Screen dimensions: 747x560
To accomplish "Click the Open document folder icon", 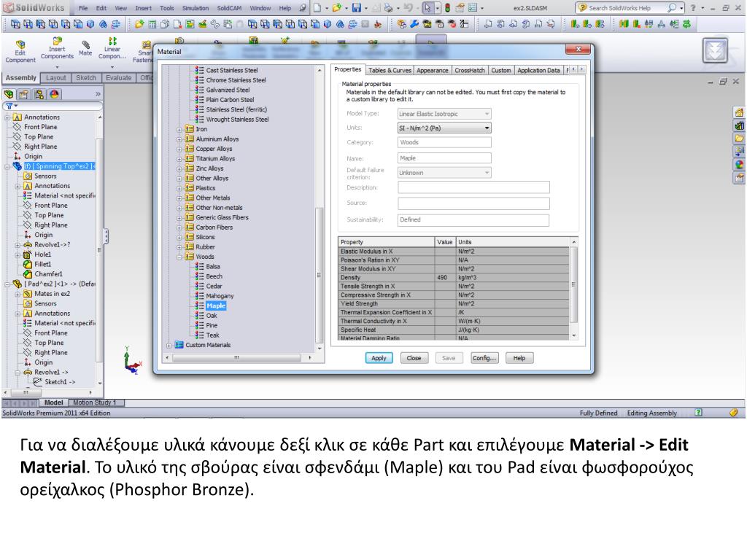I will (337, 7).
